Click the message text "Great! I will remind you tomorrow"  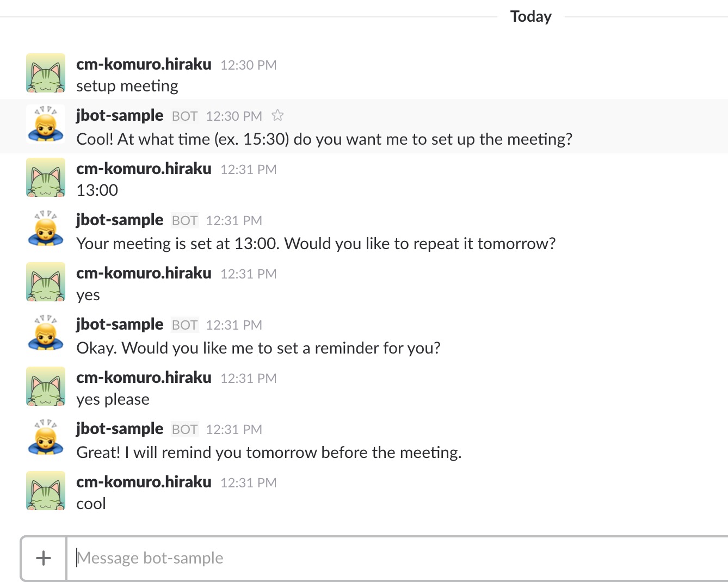coord(269,452)
